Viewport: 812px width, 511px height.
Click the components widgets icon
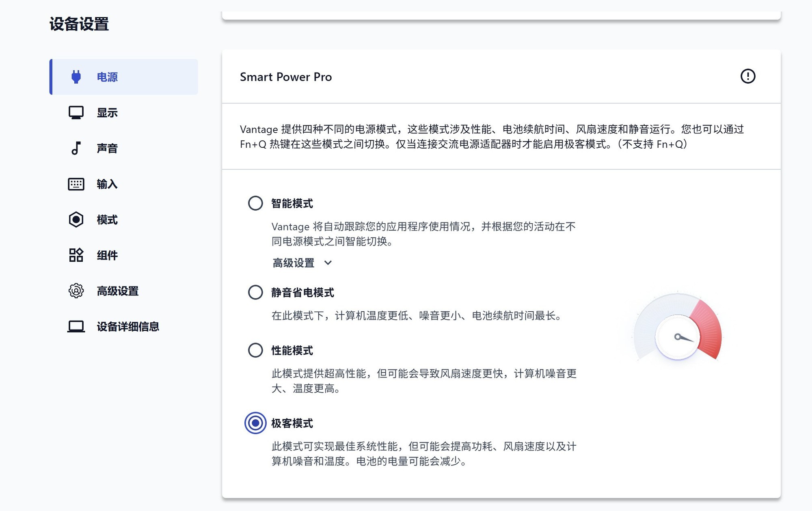pyautogui.click(x=76, y=255)
